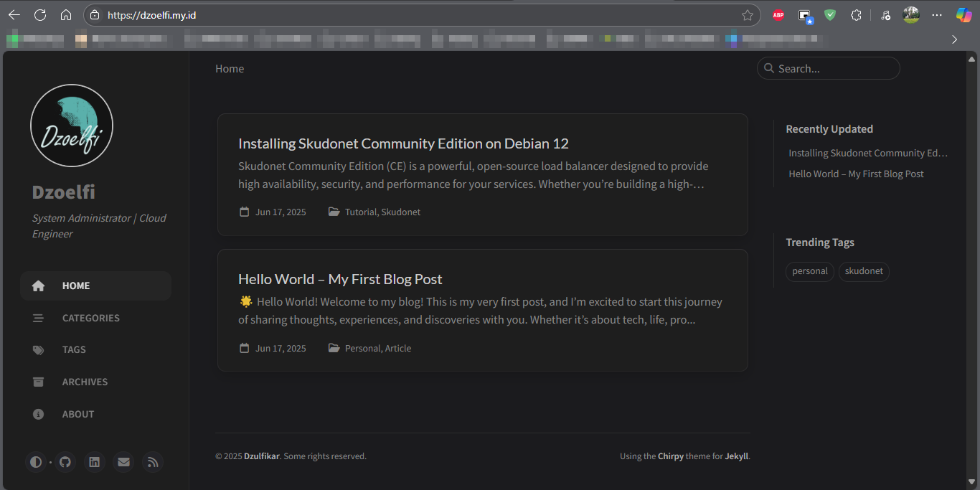This screenshot has width=980, height=490.
Task: Open the GitHub profile icon in sidebar
Action: (x=65, y=462)
